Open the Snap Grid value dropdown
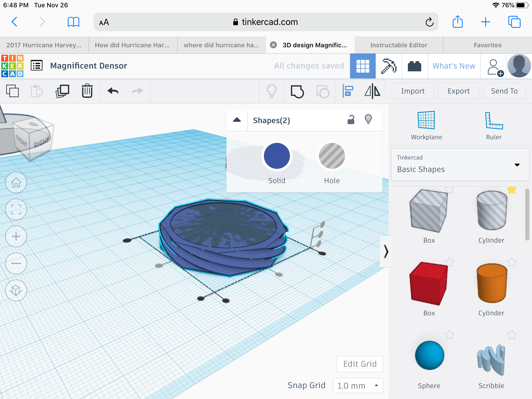This screenshot has width=532, height=399. point(358,385)
